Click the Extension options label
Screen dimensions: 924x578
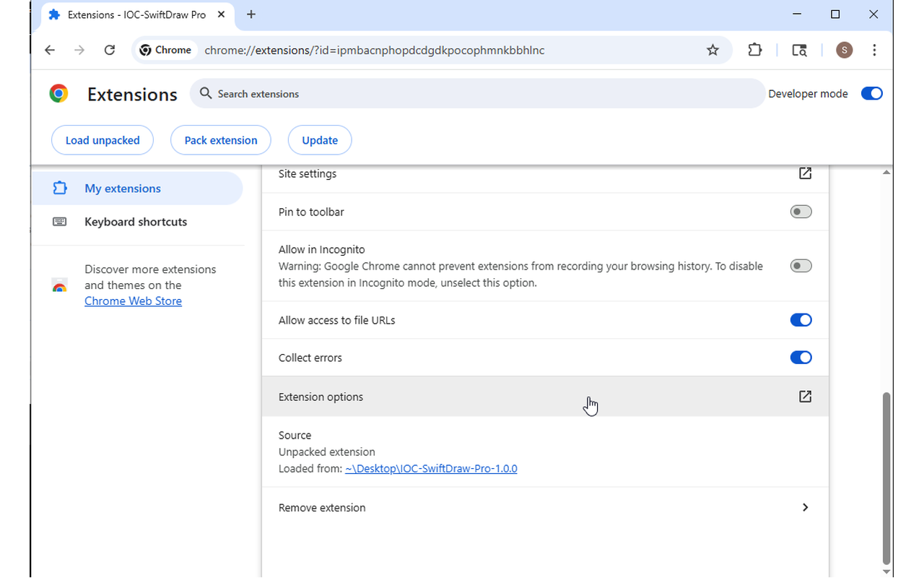[x=321, y=397]
